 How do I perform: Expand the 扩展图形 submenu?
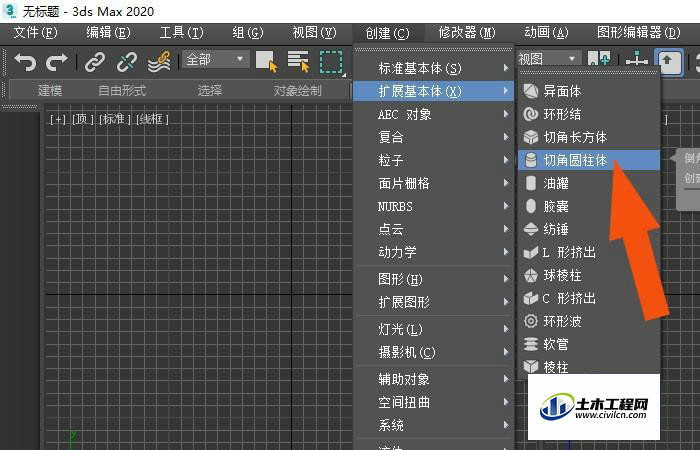[x=433, y=302]
